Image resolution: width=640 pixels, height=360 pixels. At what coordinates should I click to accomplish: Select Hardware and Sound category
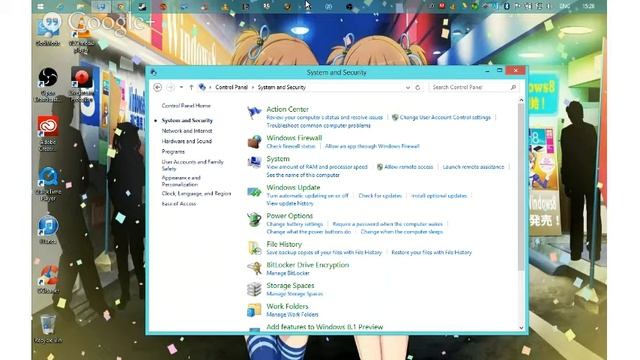187,141
